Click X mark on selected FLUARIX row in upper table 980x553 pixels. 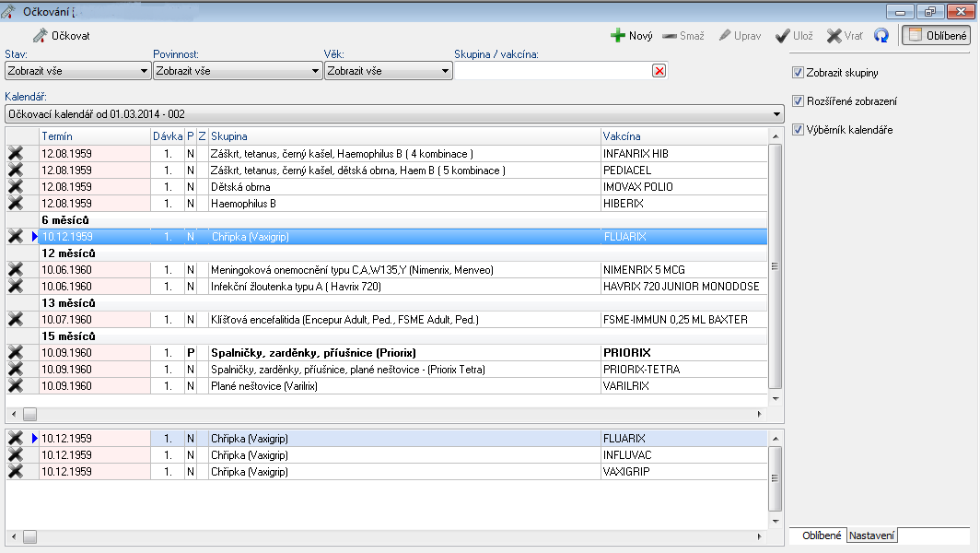click(x=16, y=237)
